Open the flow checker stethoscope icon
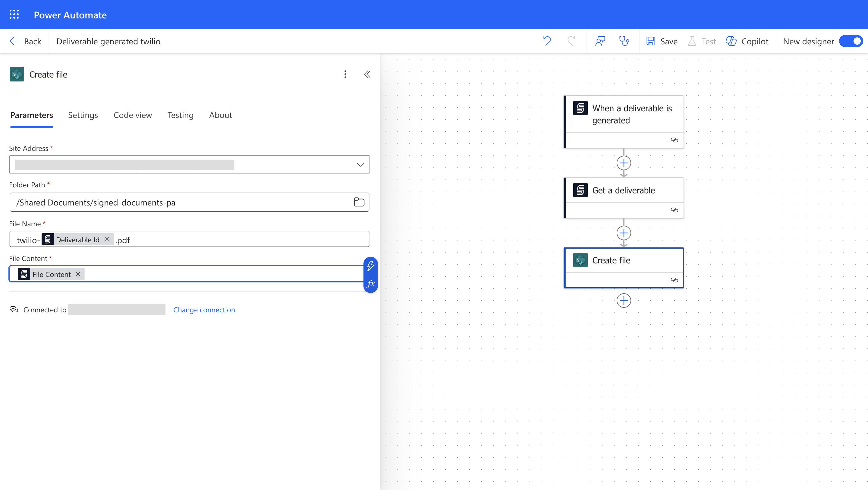868x490 pixels. (624, 41)
